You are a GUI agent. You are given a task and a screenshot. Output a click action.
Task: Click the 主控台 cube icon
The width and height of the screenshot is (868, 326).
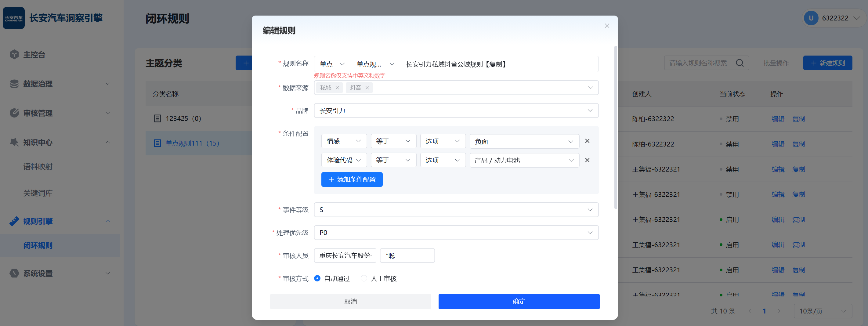click(x=14, y=54)
